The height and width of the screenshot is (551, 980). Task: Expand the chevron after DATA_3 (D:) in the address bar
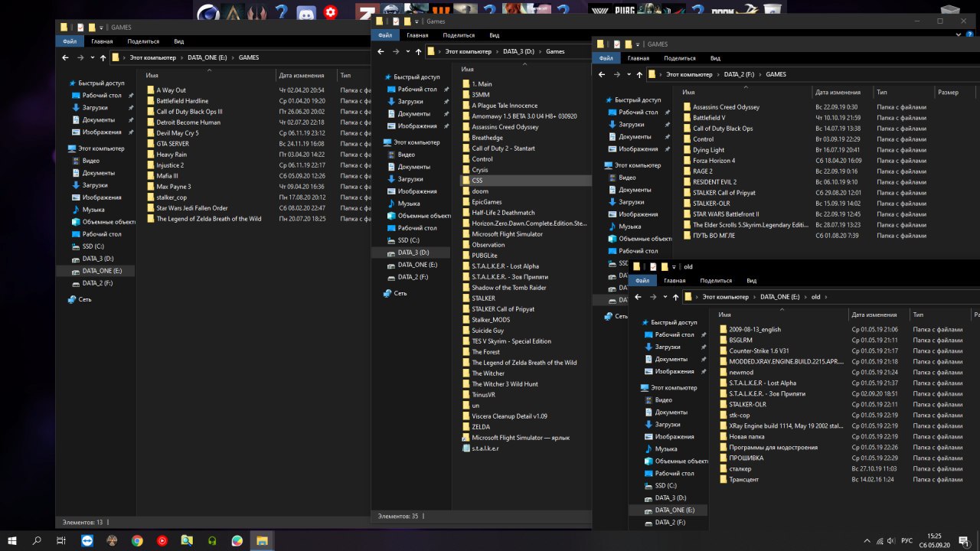541,51
